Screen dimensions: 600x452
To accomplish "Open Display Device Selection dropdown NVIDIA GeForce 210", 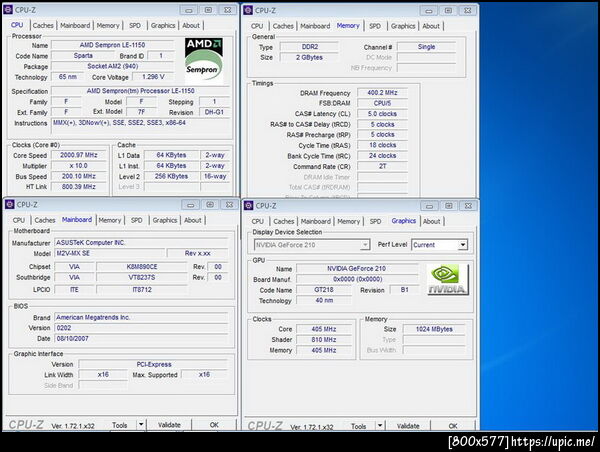I will click(312, 245).
